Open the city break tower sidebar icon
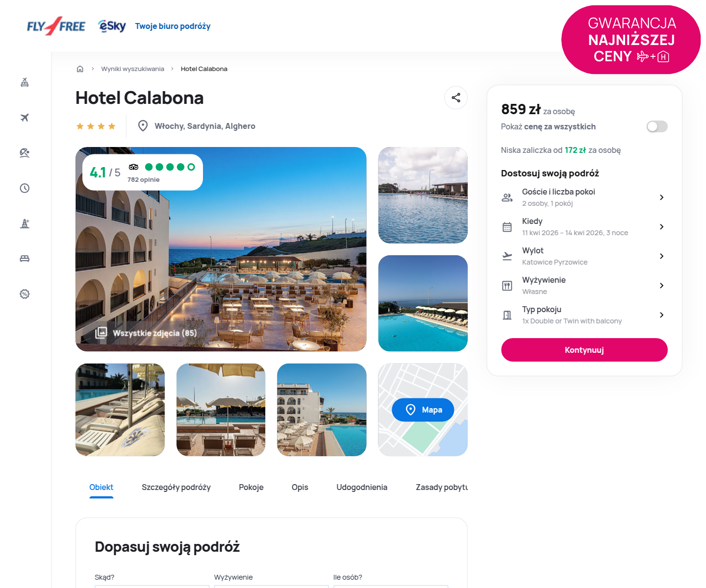Viewport: 706px width, 588px height. 25,223
